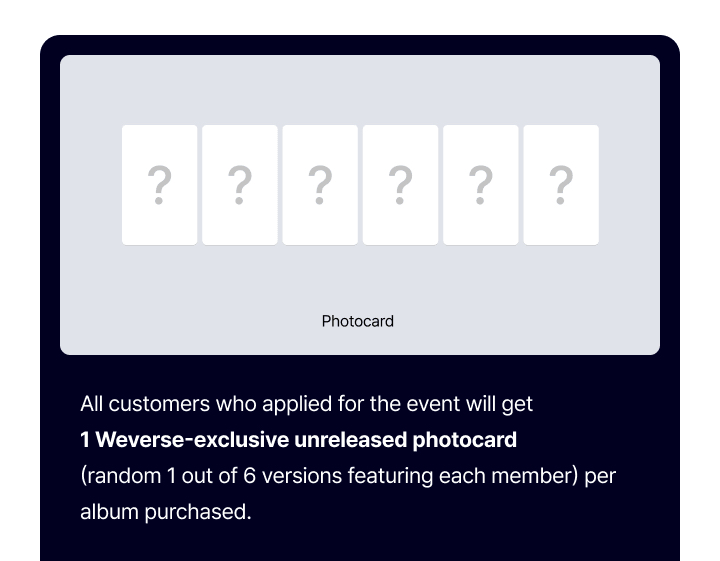Pick the fourth hidden photocard

tap(400, 185)
